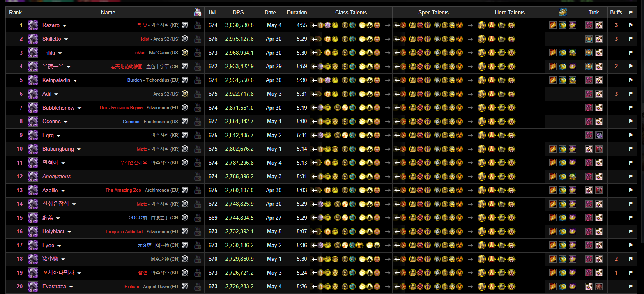Click the last trinket icon in Eqrq's row
The image size is (644, 294).
pos(599,135)
